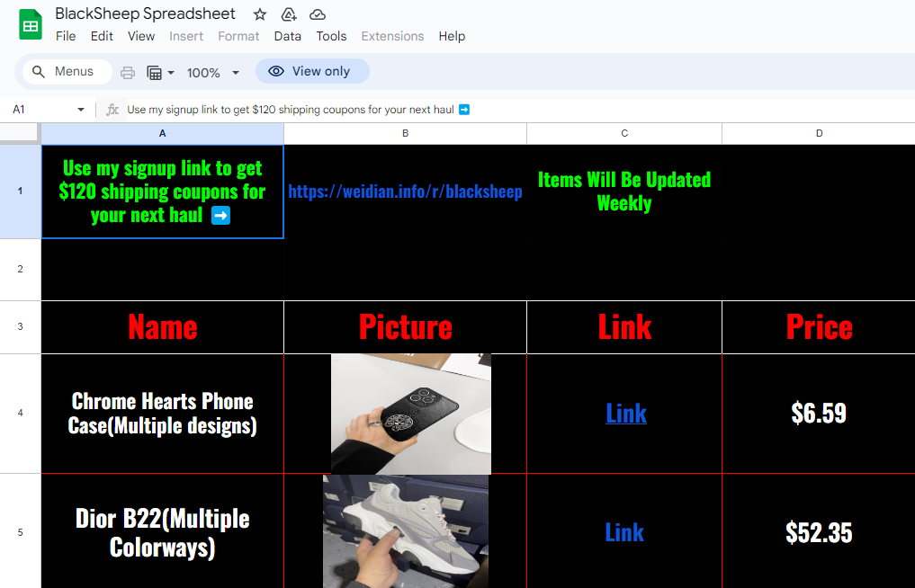Click the fx formula icon
The height and width of the screenshot is (588, 915).
point(112,110)
